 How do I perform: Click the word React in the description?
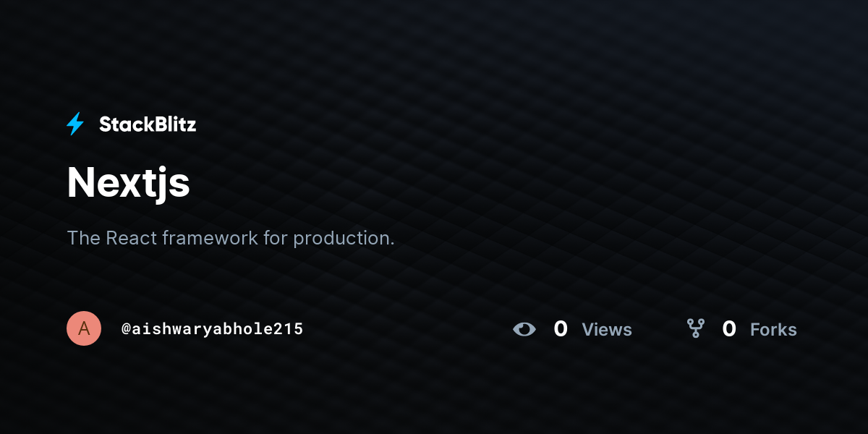pyautogui.click(x=132, y=238)
